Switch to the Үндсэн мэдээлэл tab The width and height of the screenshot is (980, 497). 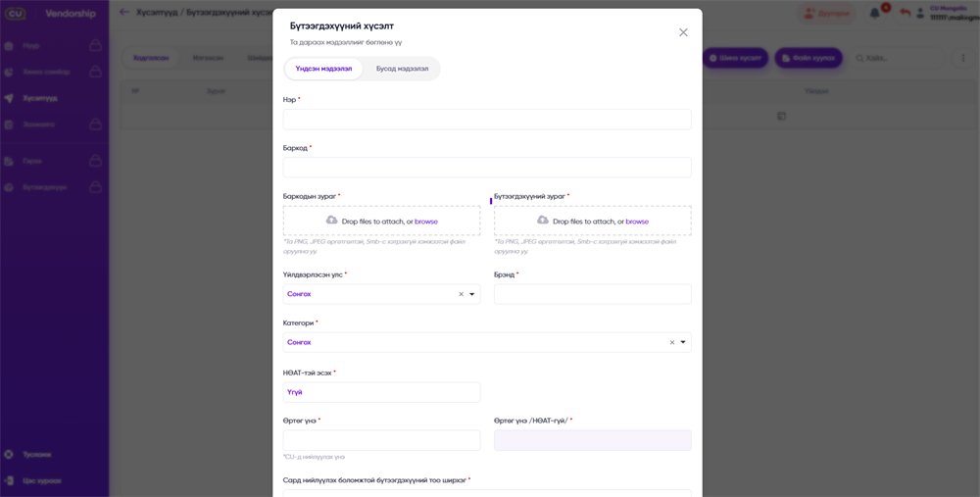pyautogui.click(x=323, y=69)
